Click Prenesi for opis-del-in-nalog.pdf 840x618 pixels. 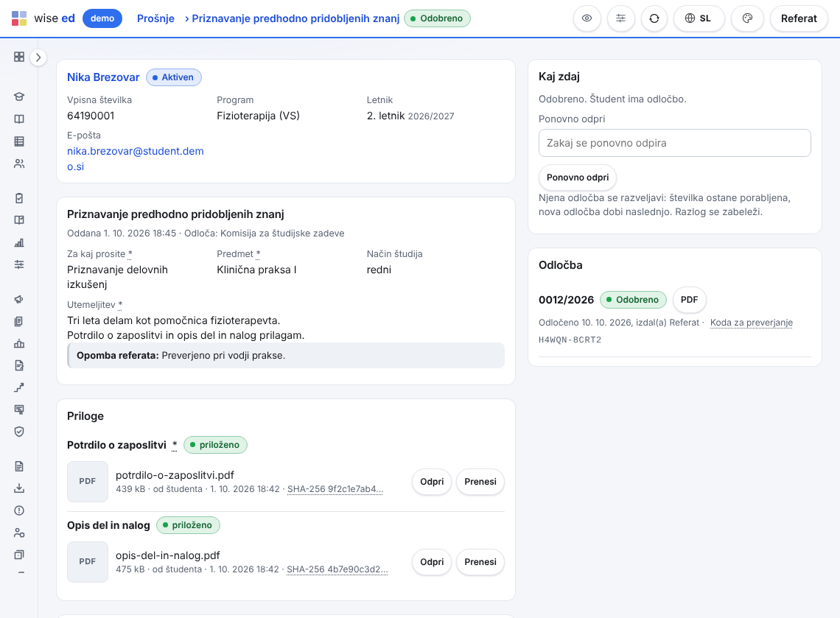pyautogui.click(x=480, y=562)
